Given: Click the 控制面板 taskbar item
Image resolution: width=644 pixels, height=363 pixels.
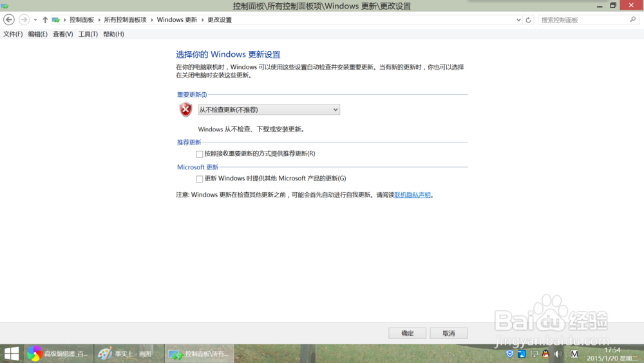Looking at the screenshot, I should pos(200,353).
